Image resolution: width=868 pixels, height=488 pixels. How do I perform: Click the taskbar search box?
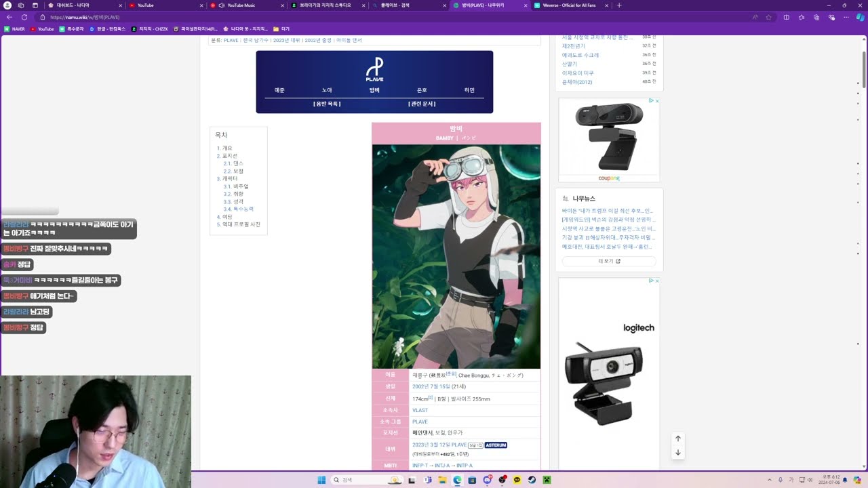[x=366, y=480]
